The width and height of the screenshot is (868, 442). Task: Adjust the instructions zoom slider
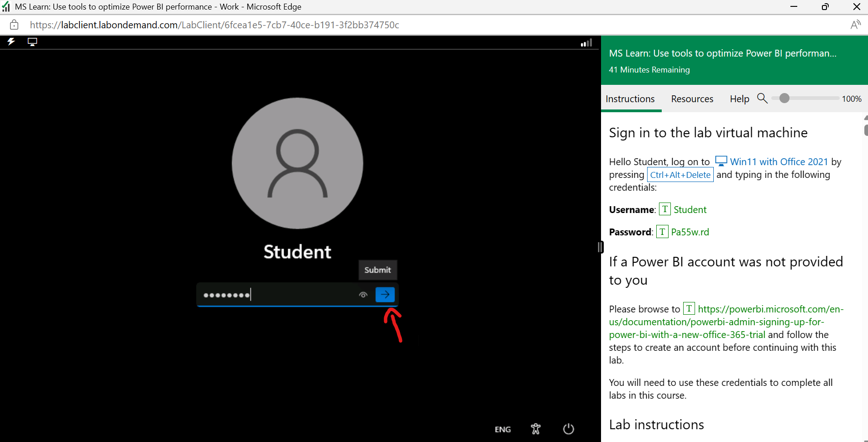click(x=784, y=98)
